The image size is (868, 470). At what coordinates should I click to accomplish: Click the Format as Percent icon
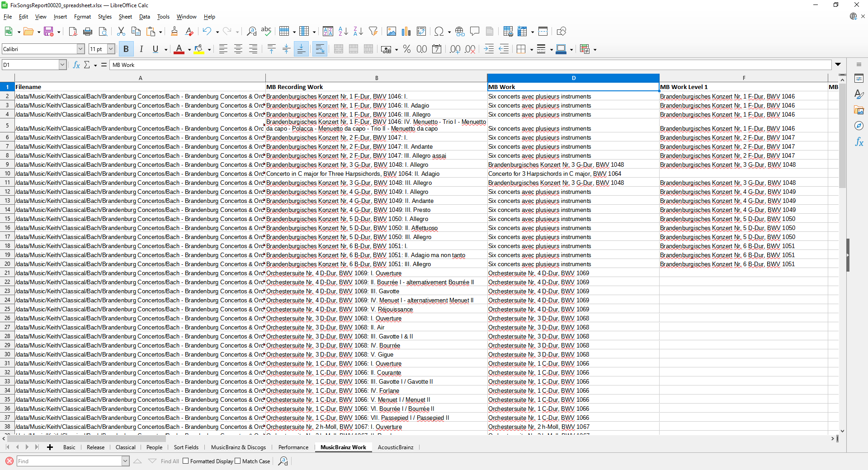pyautogui.click(x=407, y=49)
